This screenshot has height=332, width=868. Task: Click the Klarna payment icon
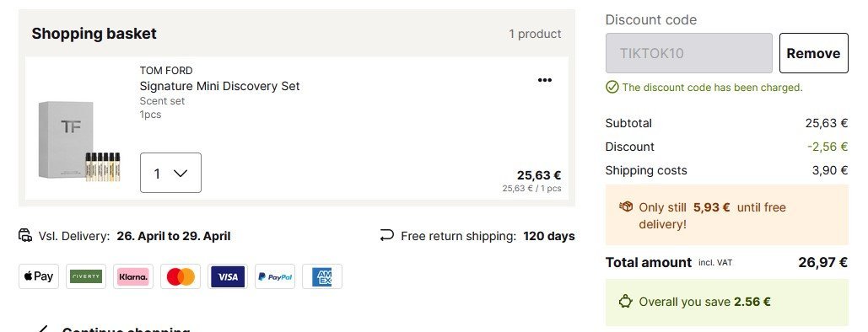tap(133, 276)
